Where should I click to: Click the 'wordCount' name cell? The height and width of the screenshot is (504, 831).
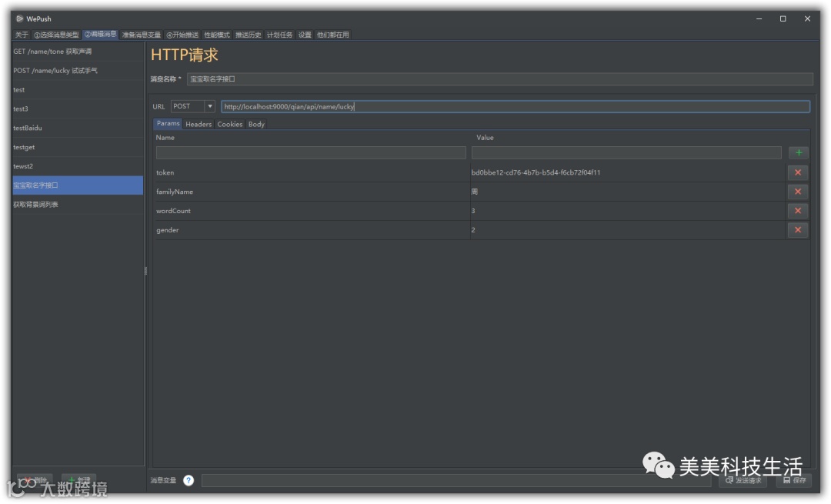[x=312, y=210]
